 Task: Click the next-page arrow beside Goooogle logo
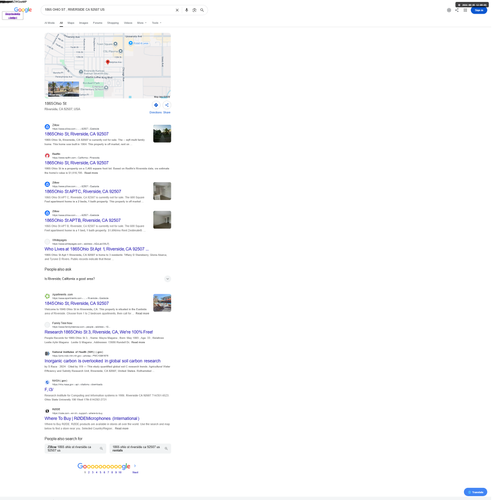[135, 466]
